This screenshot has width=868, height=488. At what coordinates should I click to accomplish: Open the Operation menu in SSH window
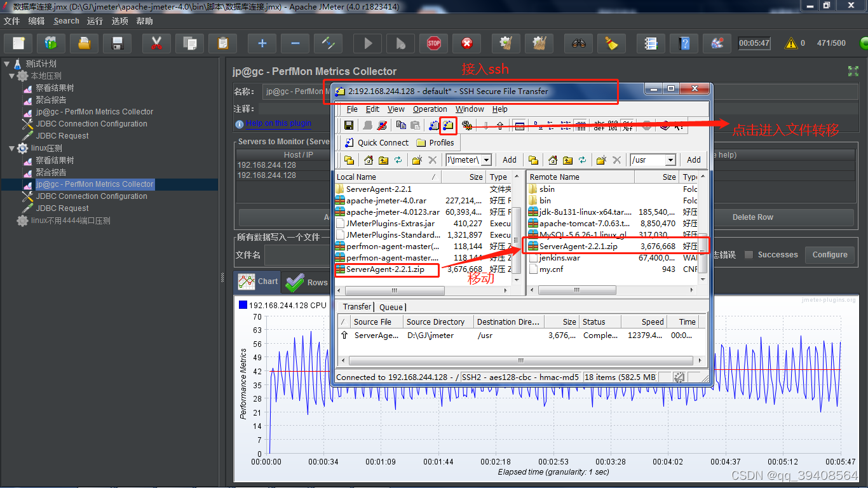[x=430, y=109]
